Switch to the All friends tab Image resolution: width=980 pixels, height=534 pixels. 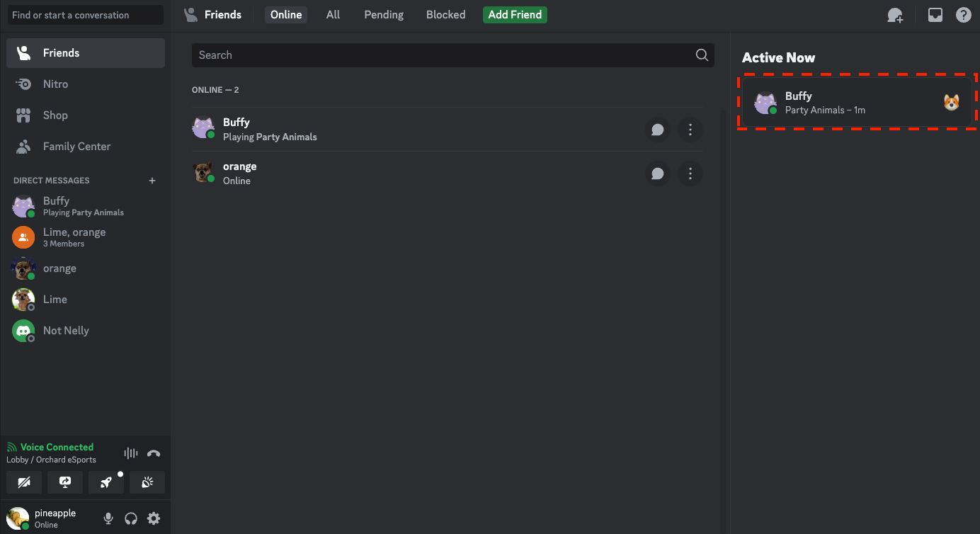(x=333, y=14)
